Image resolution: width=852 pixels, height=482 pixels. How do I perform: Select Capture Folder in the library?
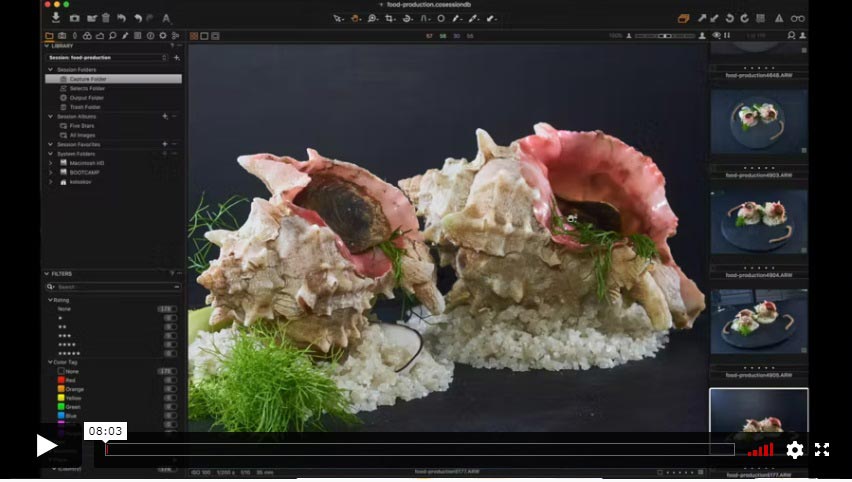(x=114, y=79)
